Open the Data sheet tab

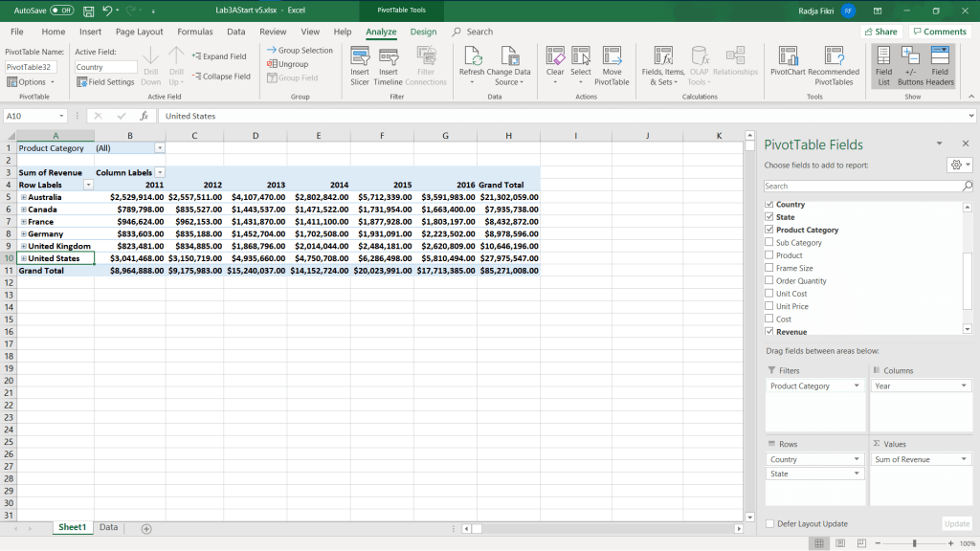[108, 527]
